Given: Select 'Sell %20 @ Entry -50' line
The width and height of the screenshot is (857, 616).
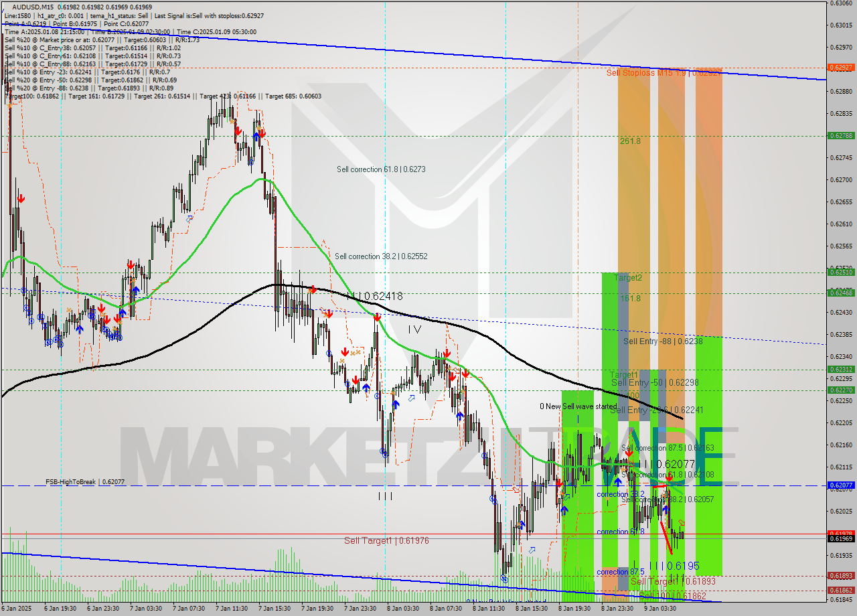Looking at the screenshot, I should [x=90, y=80].
